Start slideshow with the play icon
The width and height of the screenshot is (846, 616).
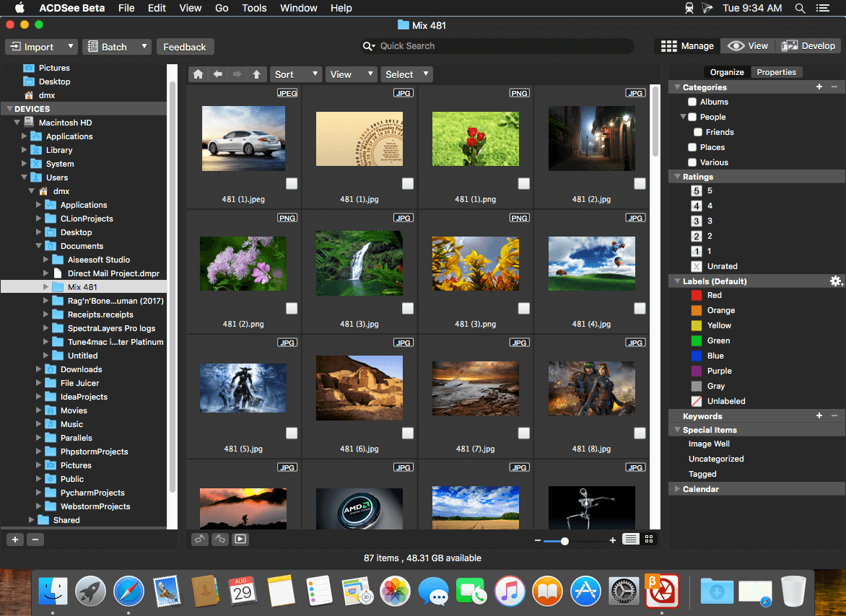pos(240,539)
